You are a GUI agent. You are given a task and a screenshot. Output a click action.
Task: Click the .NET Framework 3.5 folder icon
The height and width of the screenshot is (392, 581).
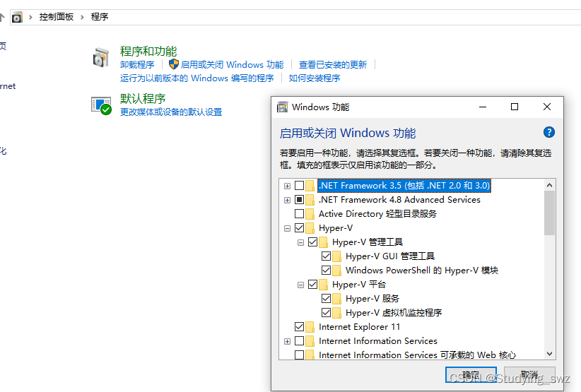[x=310, y=186]
